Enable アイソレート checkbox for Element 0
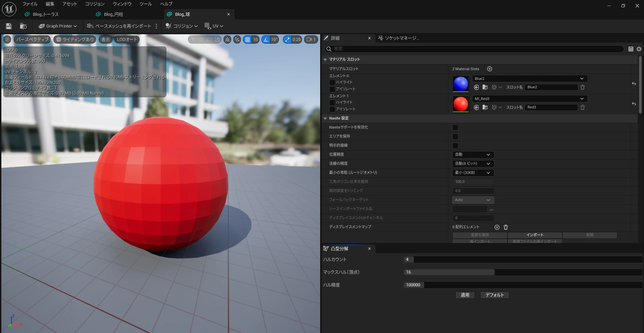 (332, 89)
